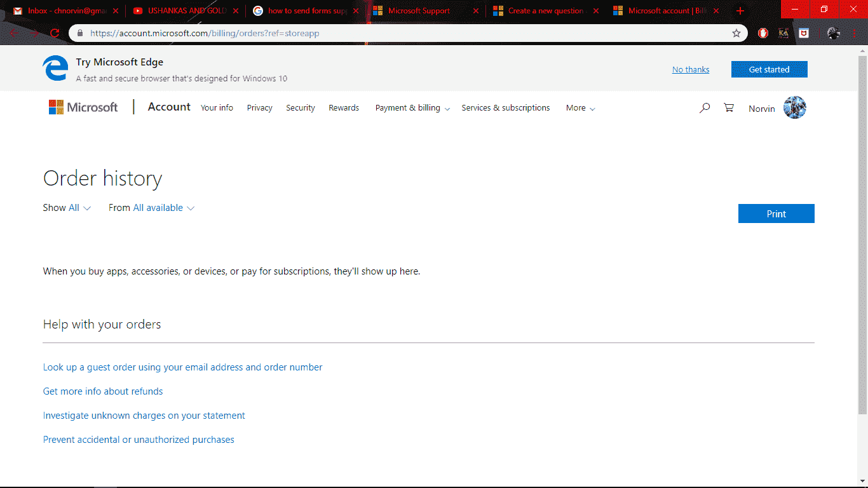Open the Privacy page
This screenshot has width=868, height=488.
(259, 108)
